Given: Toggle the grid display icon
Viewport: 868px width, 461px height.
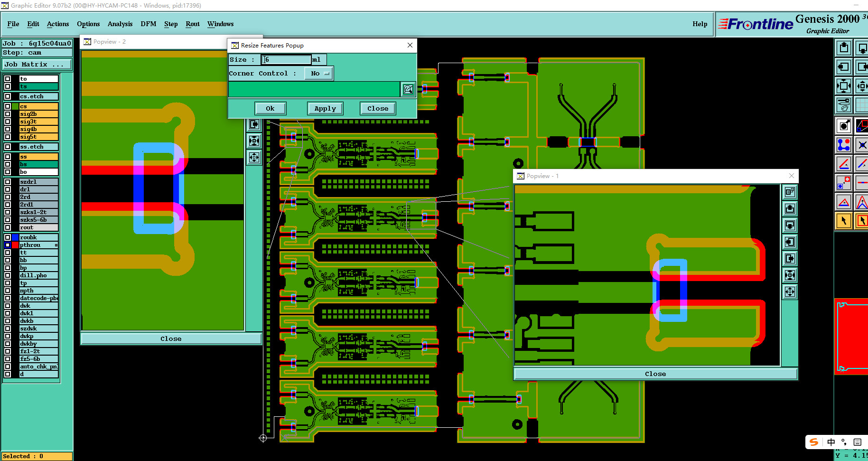Looking at the screenshot, I should (862, 105).
